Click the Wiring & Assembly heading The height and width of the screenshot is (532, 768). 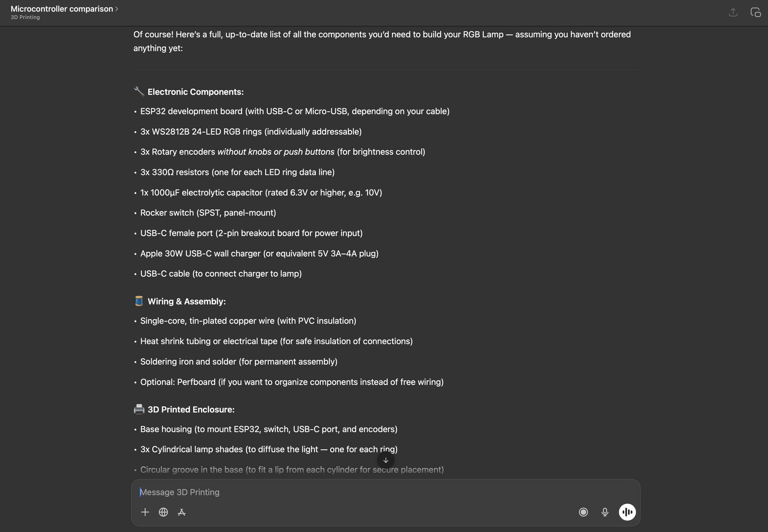pyautogui.click(x=186, y=302)
